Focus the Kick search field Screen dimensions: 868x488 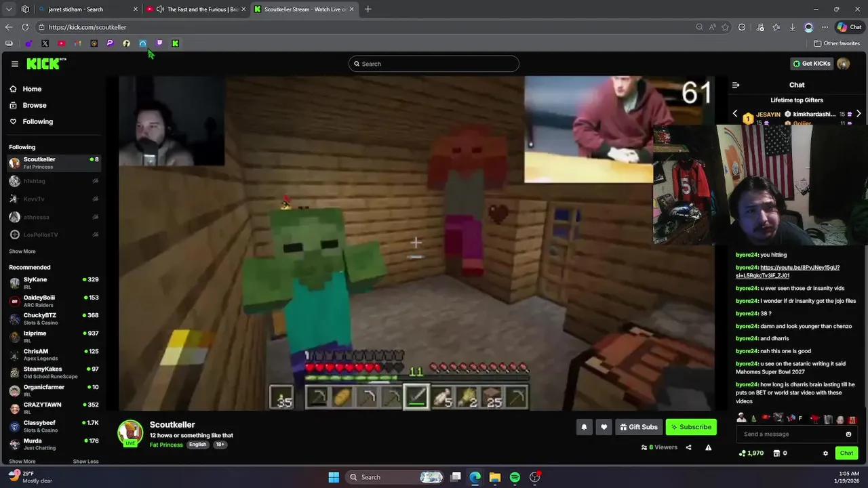tap(434, 64)
